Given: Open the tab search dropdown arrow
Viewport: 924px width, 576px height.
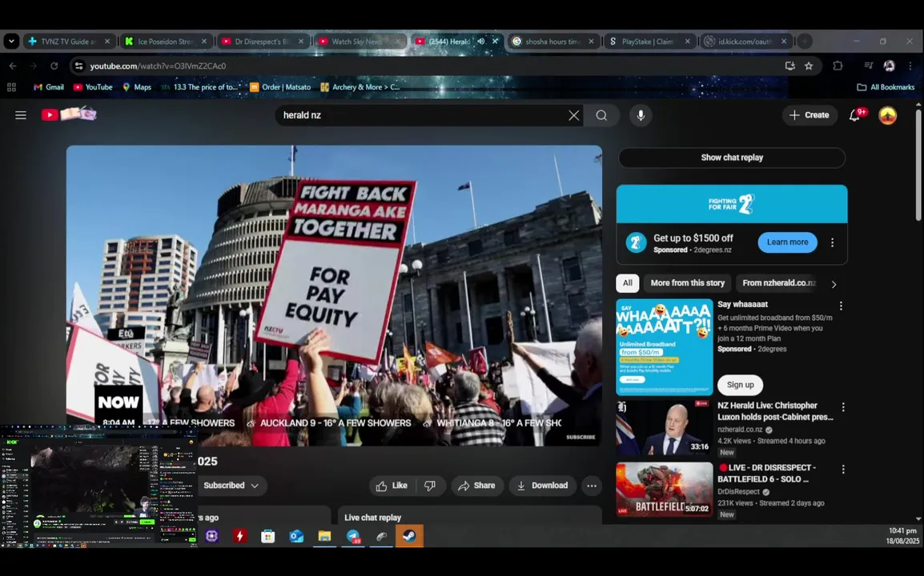Looking at the screenshot, I should [11, 42].
